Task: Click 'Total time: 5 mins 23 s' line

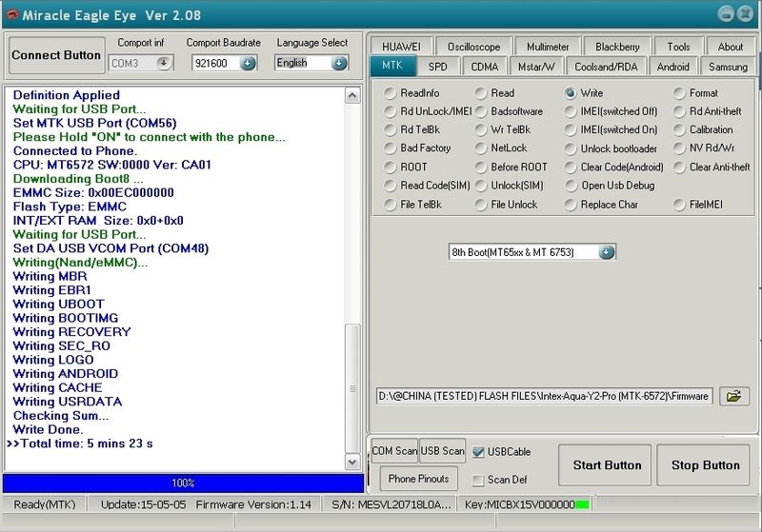Action: 87,443
